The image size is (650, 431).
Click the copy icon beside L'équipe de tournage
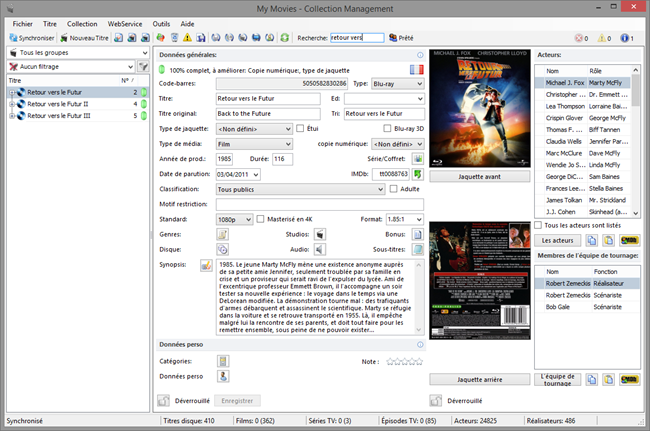[x=592, y=380]
